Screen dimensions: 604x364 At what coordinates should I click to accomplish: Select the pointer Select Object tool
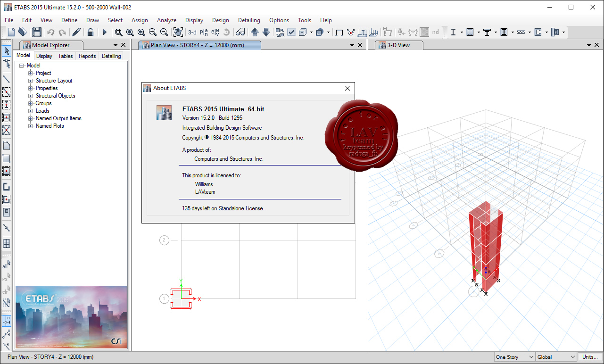[7, 51]
